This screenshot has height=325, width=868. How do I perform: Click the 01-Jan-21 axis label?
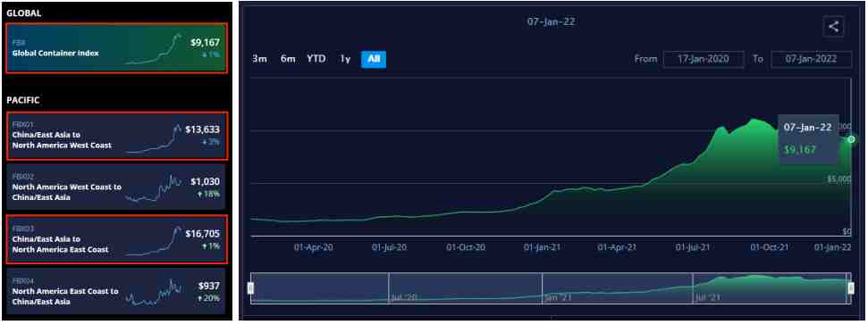542,247
